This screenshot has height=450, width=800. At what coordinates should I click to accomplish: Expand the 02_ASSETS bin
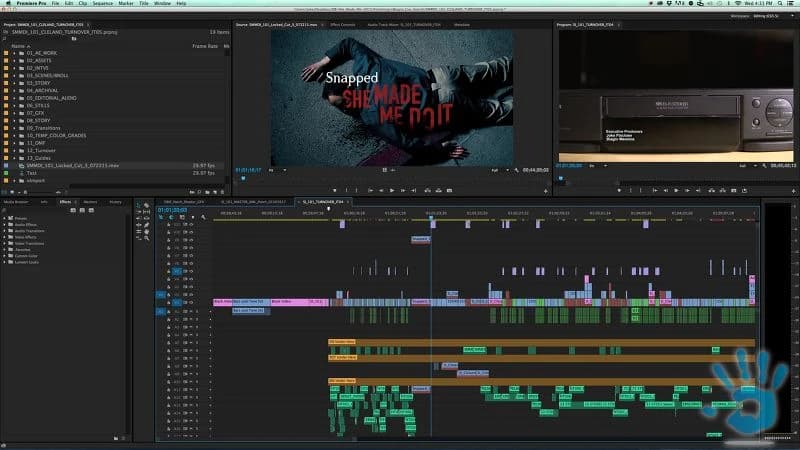(x=15, y=61)
